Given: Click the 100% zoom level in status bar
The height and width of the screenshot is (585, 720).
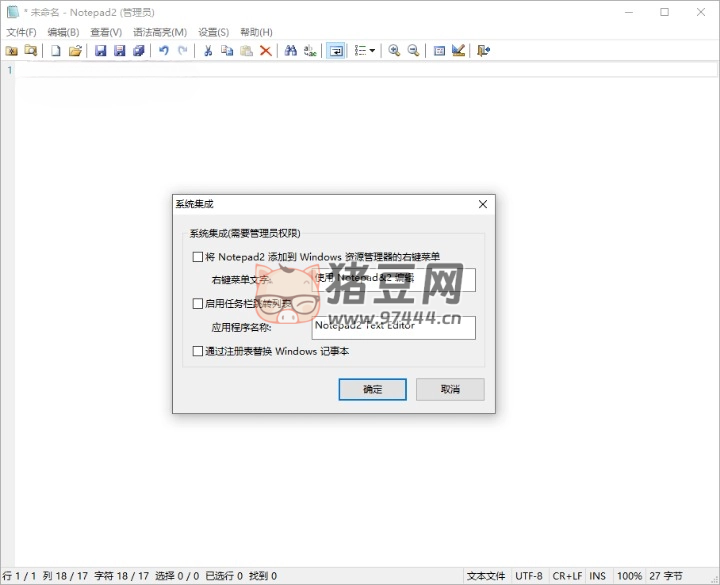Looking at the screenshot, I should (629, 576).
